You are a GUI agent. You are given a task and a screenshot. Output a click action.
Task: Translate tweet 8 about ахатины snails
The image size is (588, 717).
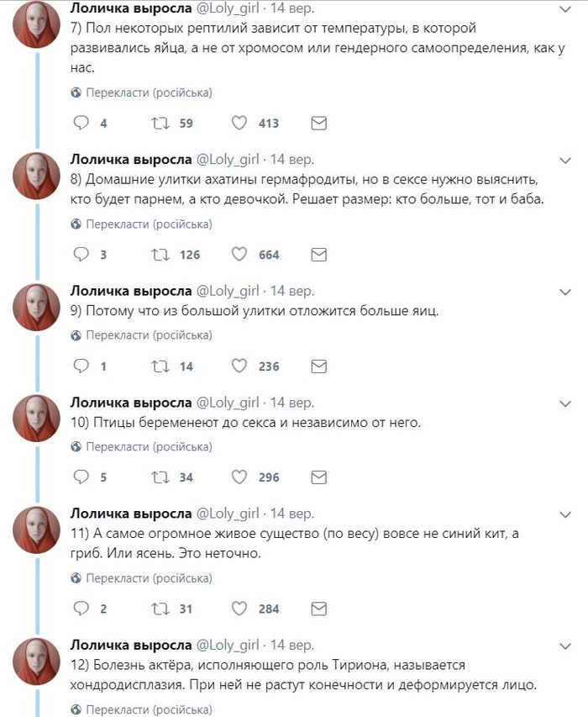coord(149,224)
